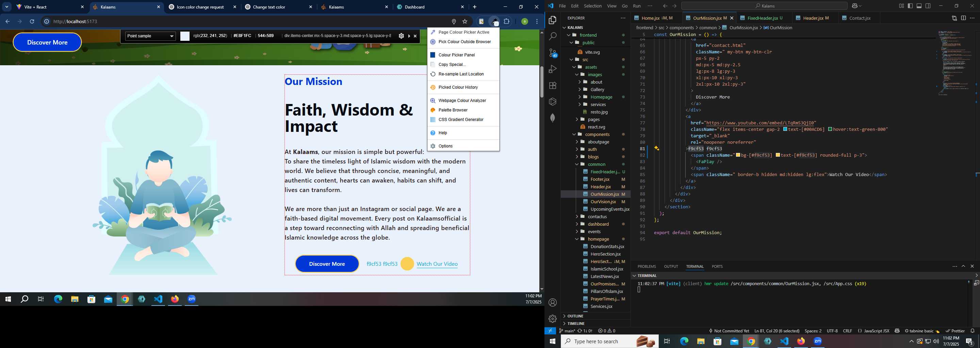Open VS Code Accounts icon

(553, 302)
